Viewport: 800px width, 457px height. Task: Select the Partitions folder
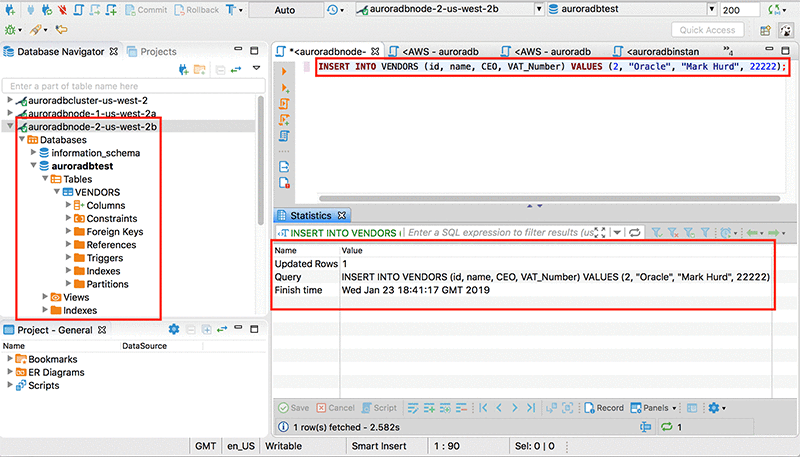coord(107,284)
